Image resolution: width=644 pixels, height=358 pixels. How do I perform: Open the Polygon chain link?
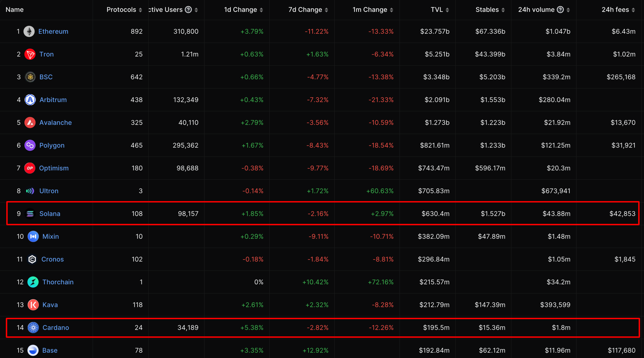click(x=52, y=145)
